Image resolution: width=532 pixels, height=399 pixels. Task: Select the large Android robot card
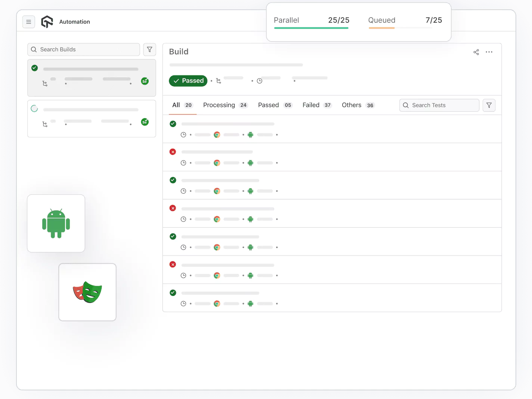(56, 223)
